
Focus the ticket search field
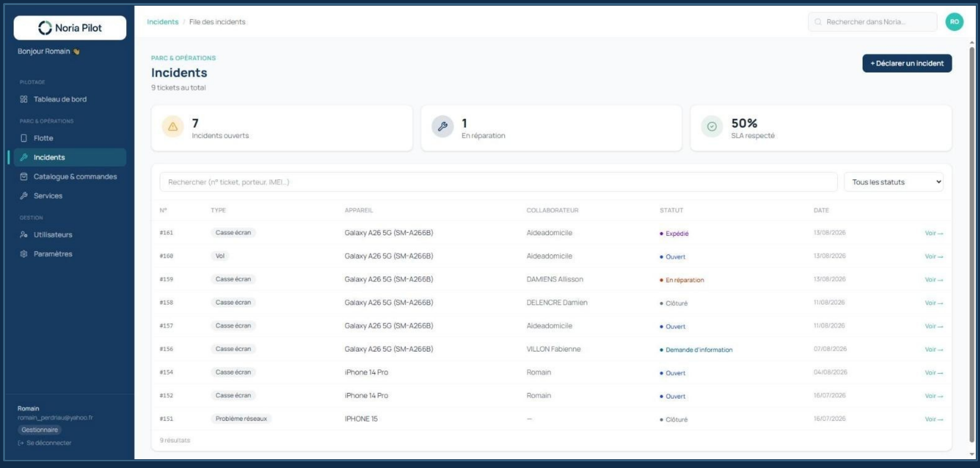499,182
